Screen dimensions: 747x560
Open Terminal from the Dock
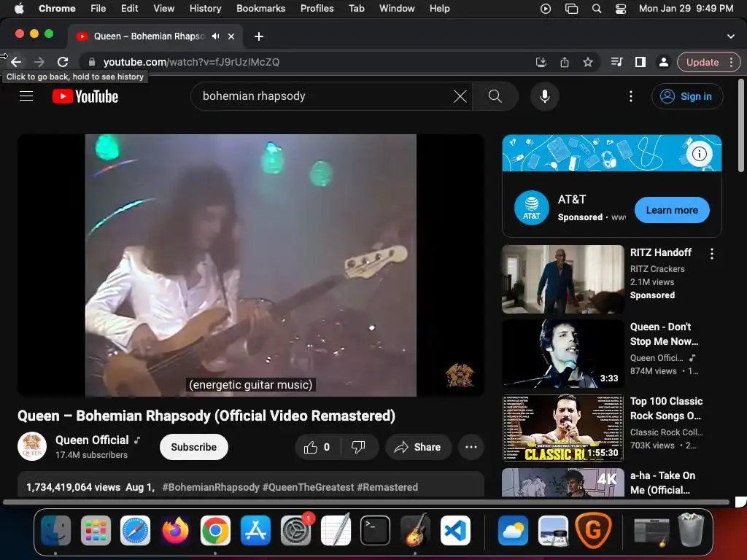click(x=375, y=530)
